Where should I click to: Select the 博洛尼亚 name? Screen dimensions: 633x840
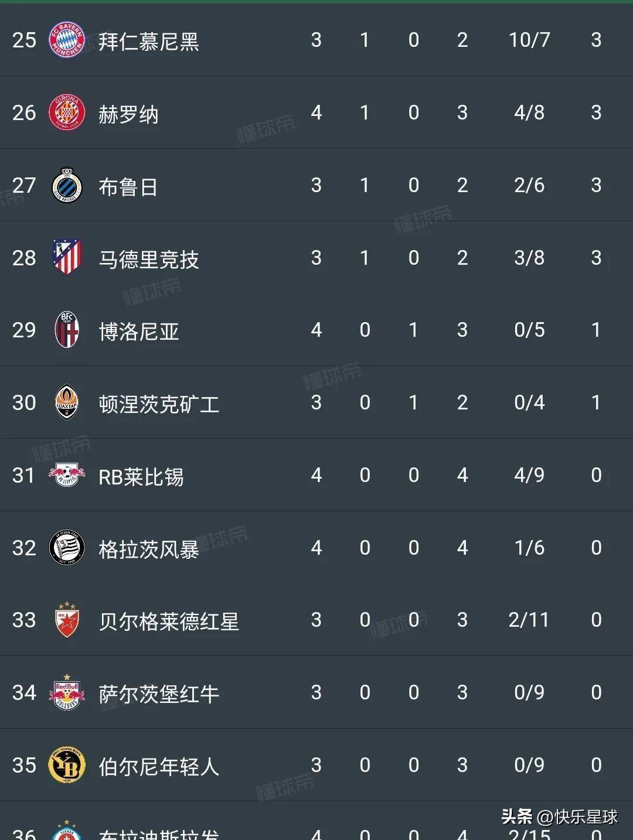[x=139, y=331]
